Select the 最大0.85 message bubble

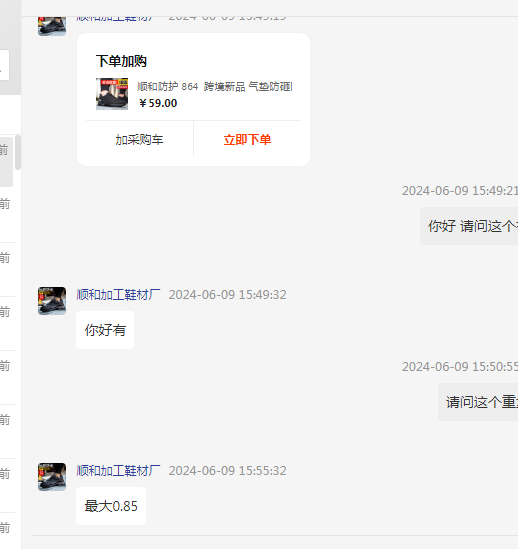tap(111, 506)
